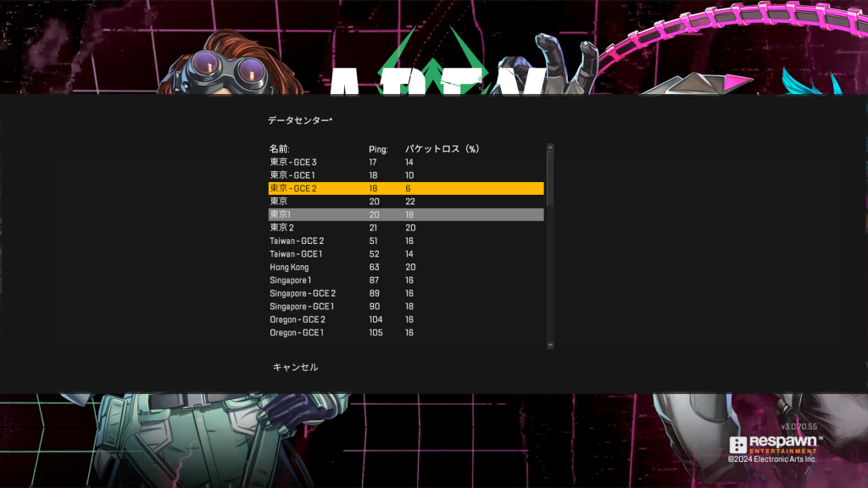868x488 pixels.
Task: Select the 東京 - GCE 3 data center
Action: click(293, 162)
